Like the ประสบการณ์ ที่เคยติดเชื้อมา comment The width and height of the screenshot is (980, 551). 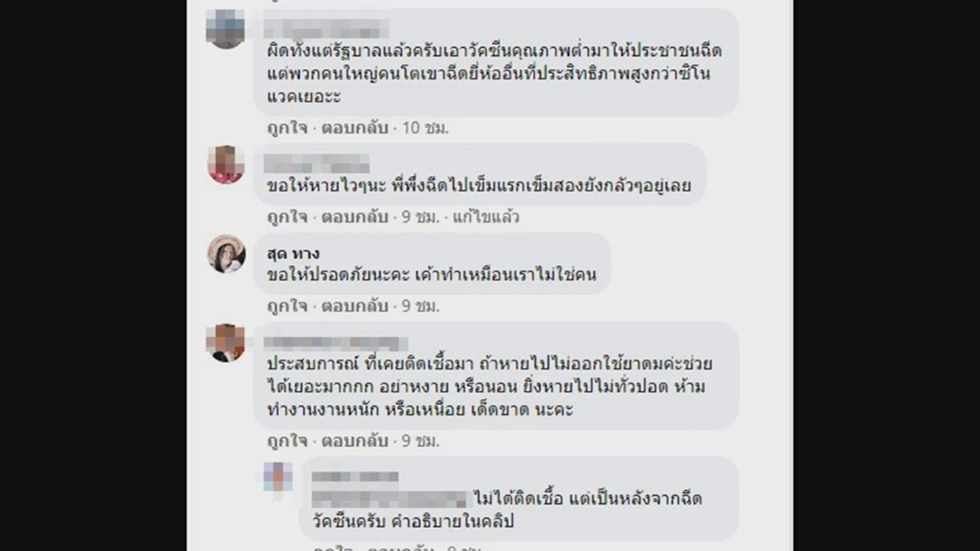coord(287,441)
